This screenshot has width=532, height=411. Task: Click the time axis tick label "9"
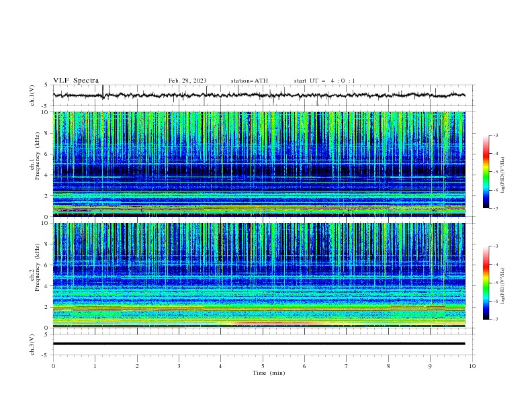[x=430, y=366]
